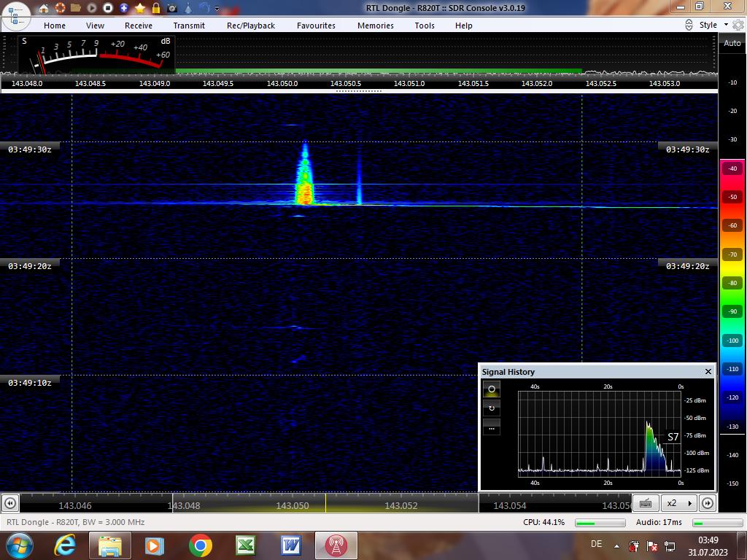Open the Memories ribbon tab

[376, 26]
